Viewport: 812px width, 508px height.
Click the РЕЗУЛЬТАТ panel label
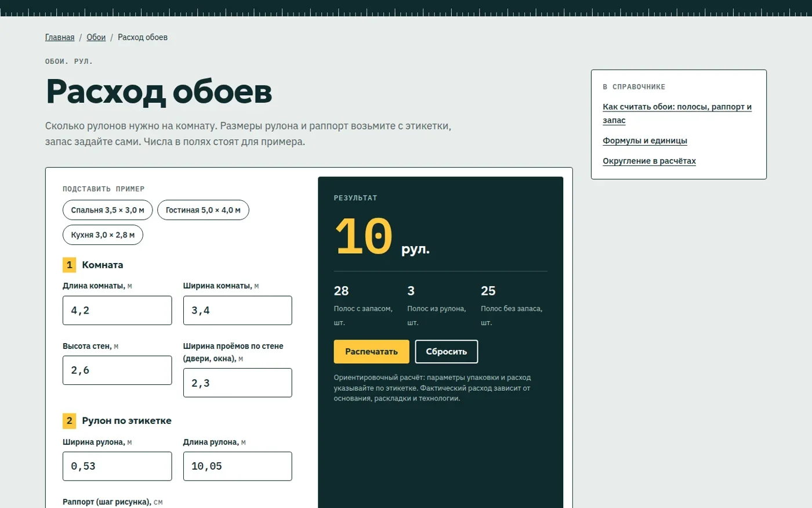point(356,198)
